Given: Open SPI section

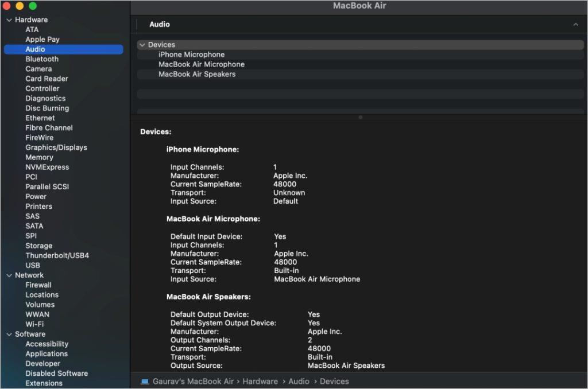Looking at the screenshot, I should [x=31, y=236].
